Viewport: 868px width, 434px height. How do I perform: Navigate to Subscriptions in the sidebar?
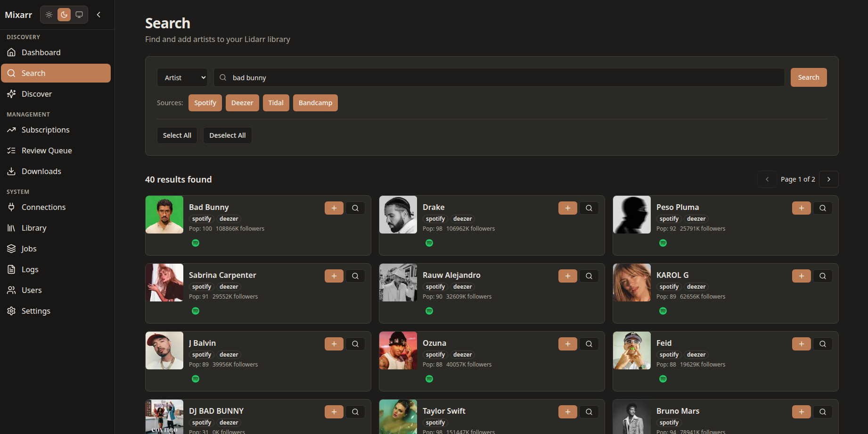pos(45,130)
